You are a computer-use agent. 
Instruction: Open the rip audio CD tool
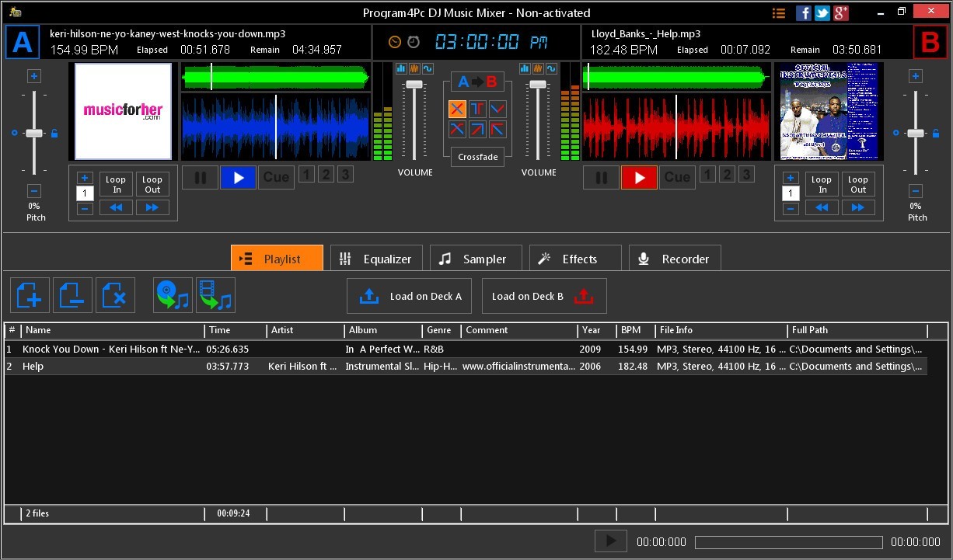(173, 295)
